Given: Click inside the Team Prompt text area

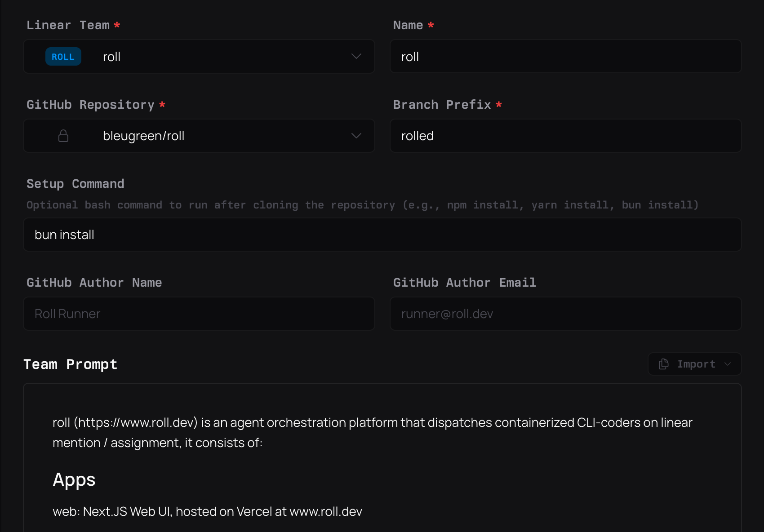Looking at the screenshot, I should (382, 458).
